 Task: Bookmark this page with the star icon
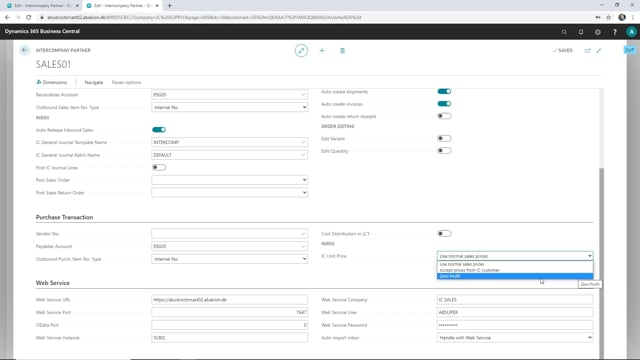coord(609,18)
